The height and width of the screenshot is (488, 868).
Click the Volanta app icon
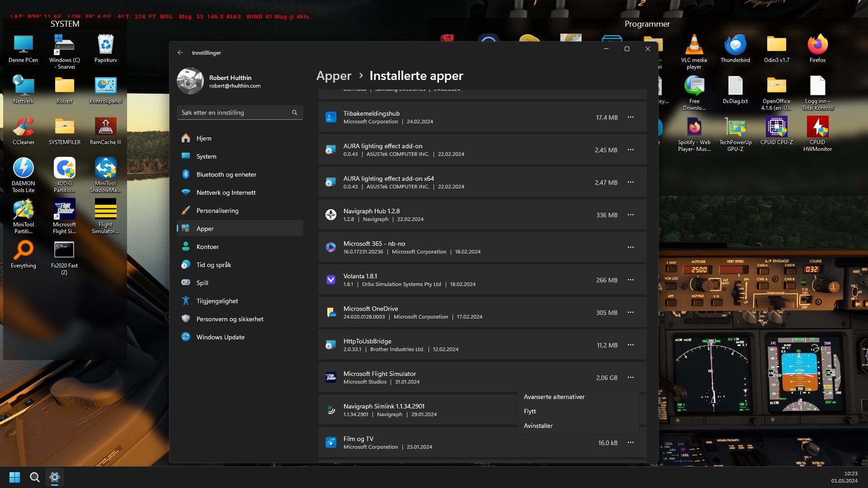tap(331, 280)
